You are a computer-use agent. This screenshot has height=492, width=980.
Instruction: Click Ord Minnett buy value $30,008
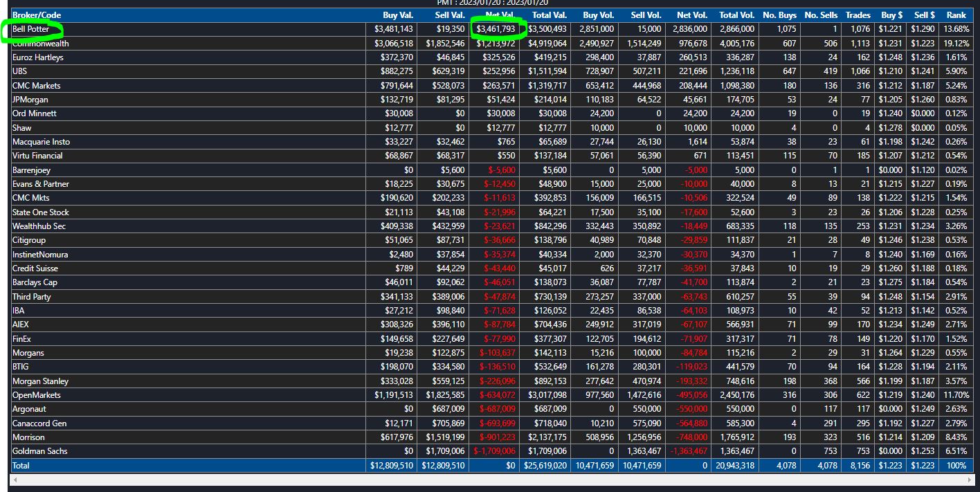click(399, 113)
